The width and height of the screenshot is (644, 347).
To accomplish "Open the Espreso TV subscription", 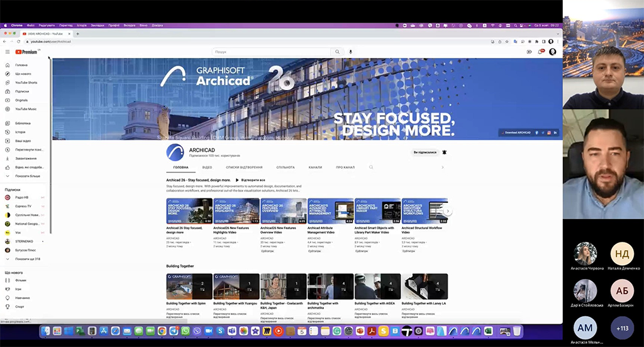I will click(x=25, y=206).
